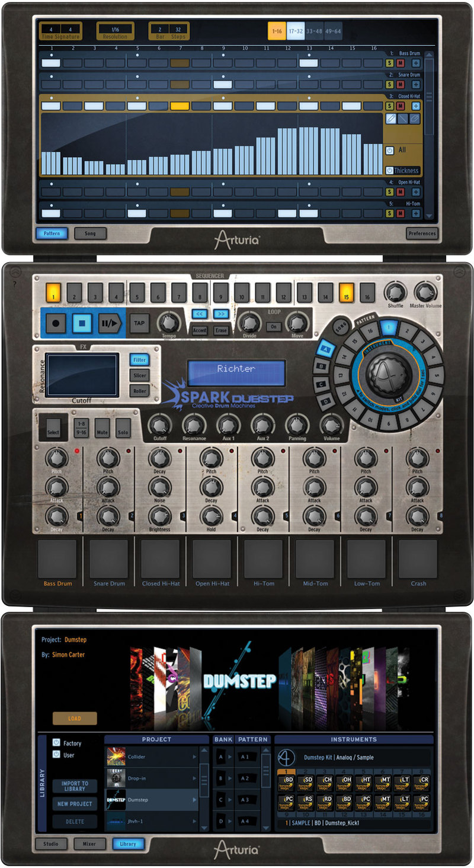This screenshot has width=474, height=868.
Task: Click the plus icon on Hi-Tom track
Action: tap(416, 213)
